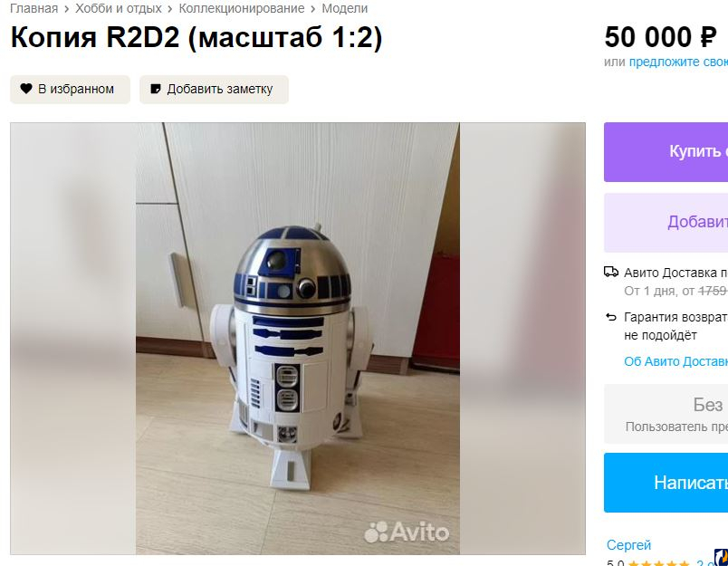This screenshot has height=566, width=728.
Task: Click the purple Купить button
Action: [x=666, y=152]
